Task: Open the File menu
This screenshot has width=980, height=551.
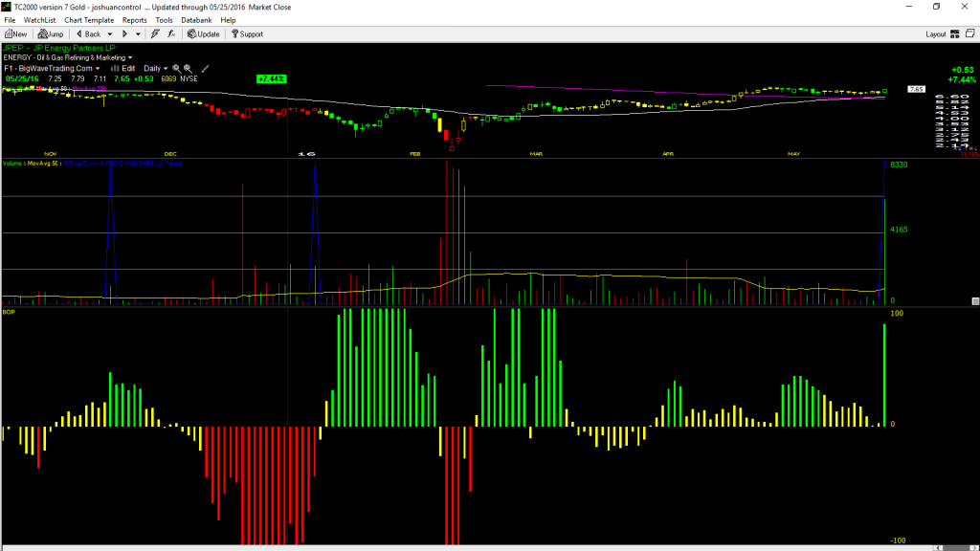Action: tap(10, 20)
